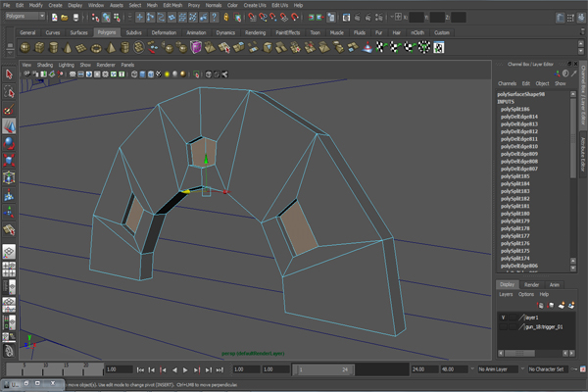Viewport: 588px width, 392px height.
Task: Create a polygon plane from shelf
Action: 81,48
